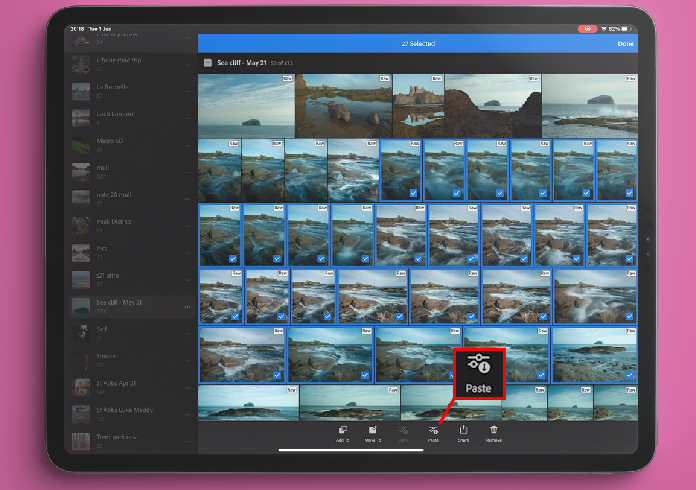Toggle the Sea cliff group select checkbox
This screenshot has height=490, width=696.
tap(207, 62)
